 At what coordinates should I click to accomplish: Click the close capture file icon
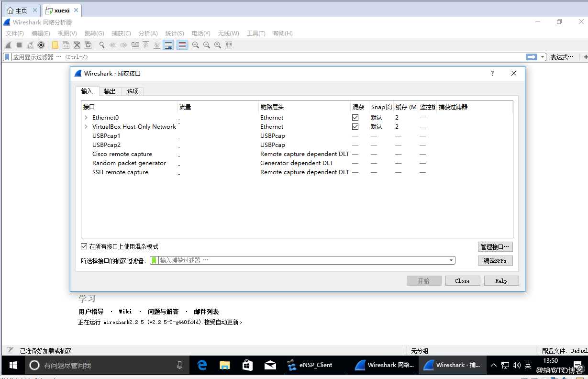pos(77,45)
